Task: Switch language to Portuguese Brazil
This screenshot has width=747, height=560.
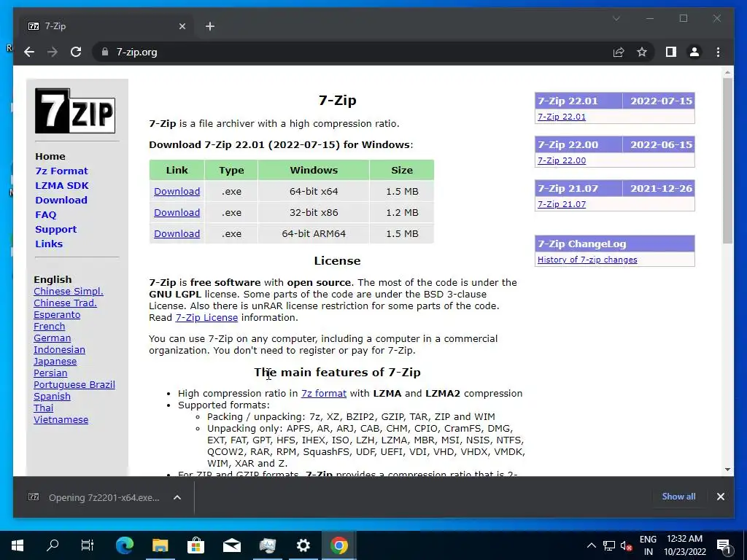Action: tap(74, 385)
